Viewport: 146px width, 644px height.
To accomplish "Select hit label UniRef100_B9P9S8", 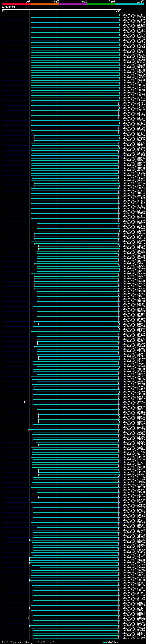I will tap(133, 394).
